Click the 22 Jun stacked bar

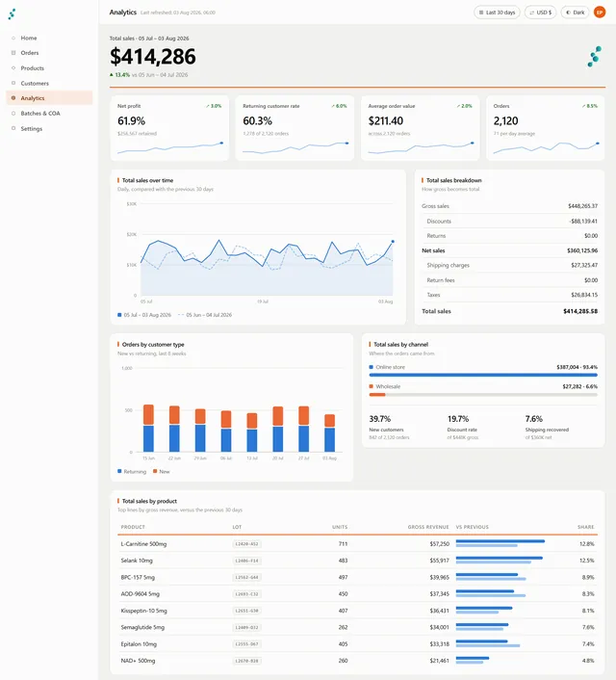tap(174, 429)
